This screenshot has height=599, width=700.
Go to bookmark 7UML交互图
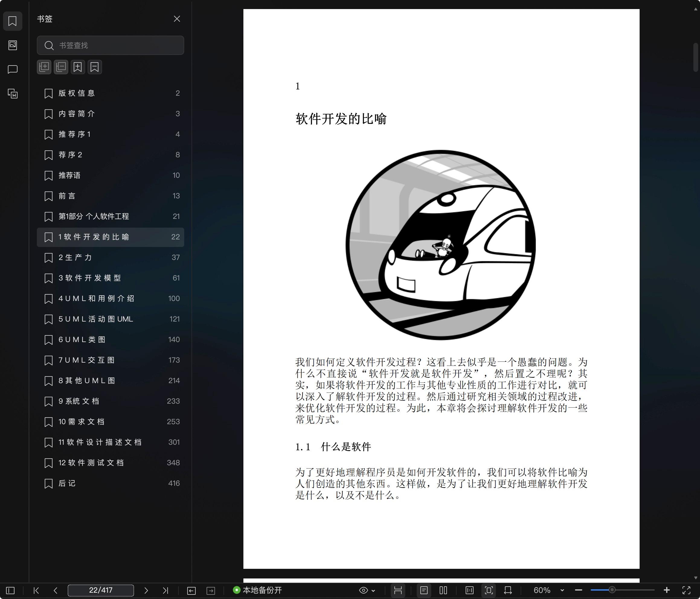coord(111,360)
